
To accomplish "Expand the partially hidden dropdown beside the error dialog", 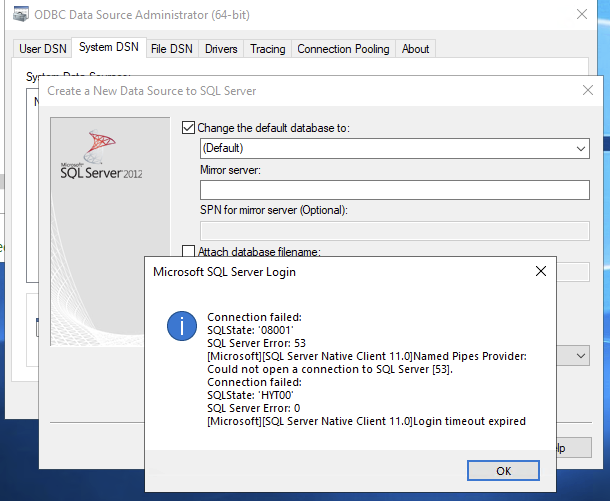I will tap(580, 356).
